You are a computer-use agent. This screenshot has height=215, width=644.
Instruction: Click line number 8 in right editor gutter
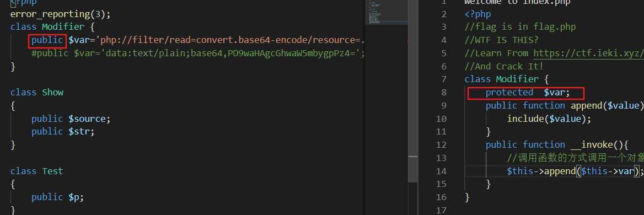point(443,92)
